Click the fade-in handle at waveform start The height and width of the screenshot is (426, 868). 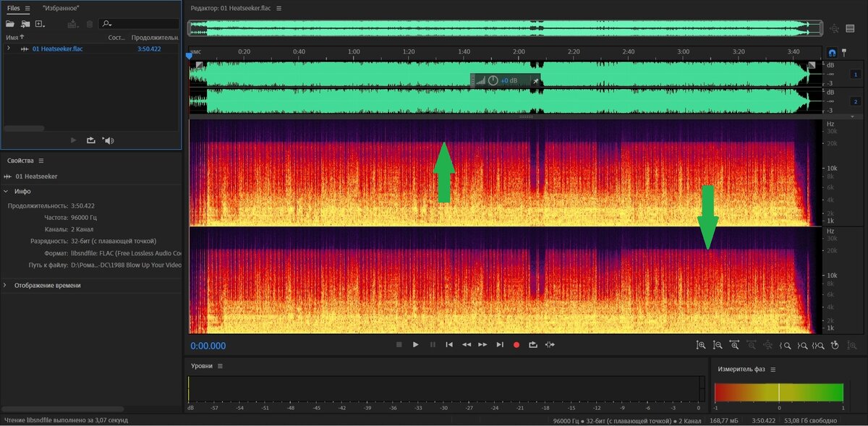point(200,65)
